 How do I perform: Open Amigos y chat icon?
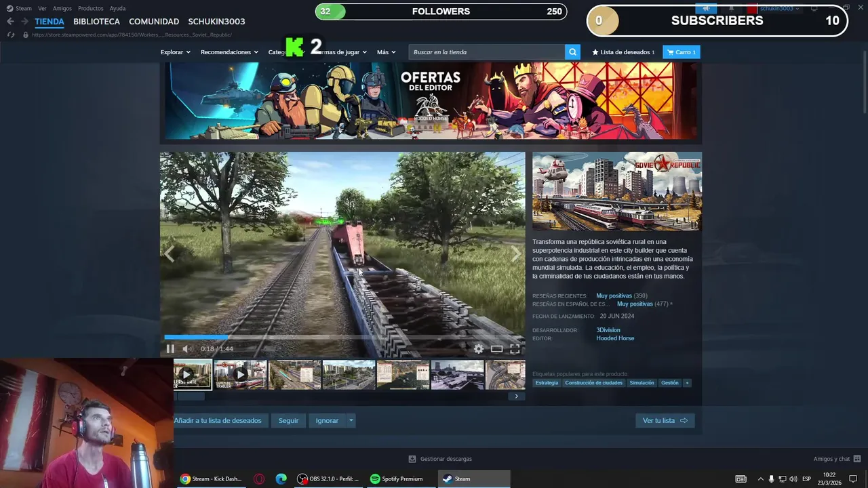pyautogui.click(x=857, y=459)
